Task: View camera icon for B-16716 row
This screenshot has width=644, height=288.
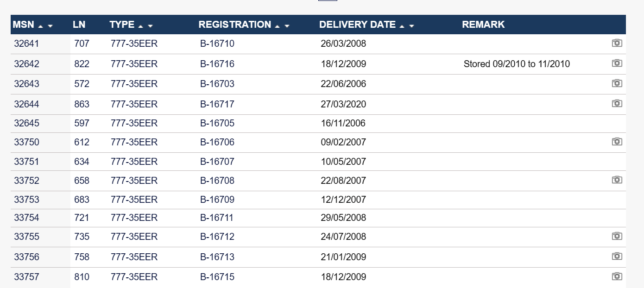Action: (617, 63)
